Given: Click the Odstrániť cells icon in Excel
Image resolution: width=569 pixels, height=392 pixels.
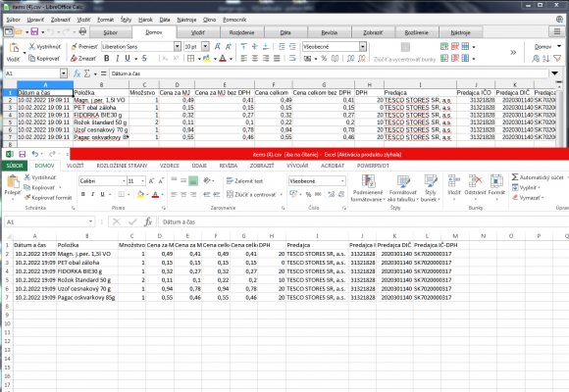Looking at the screenshot, I should [475, 180].
